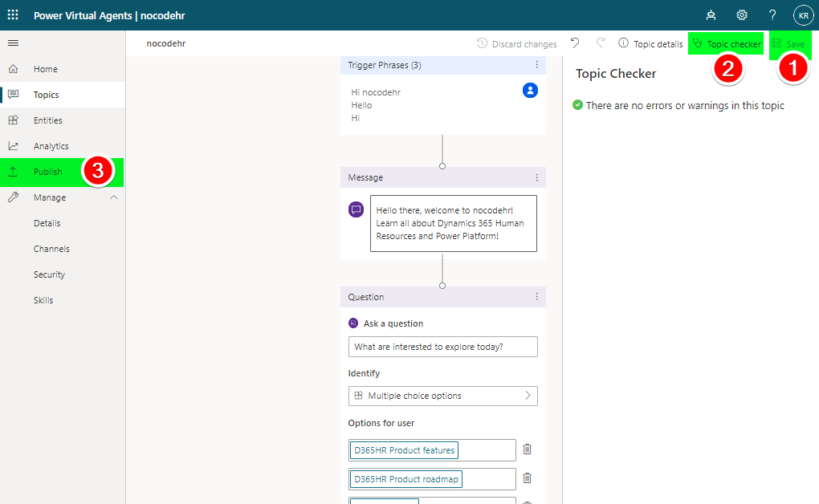Delete the D365HR Product features option
The height and width of the screenshot is (504, 819).
(x=527, y=449)
